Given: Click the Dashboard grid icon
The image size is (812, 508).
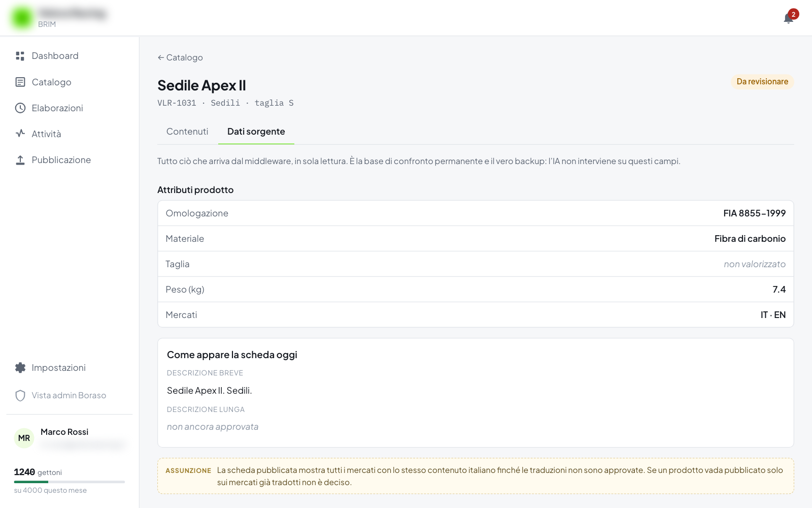Looking at the screenshot, I should (x=20, y=56).
